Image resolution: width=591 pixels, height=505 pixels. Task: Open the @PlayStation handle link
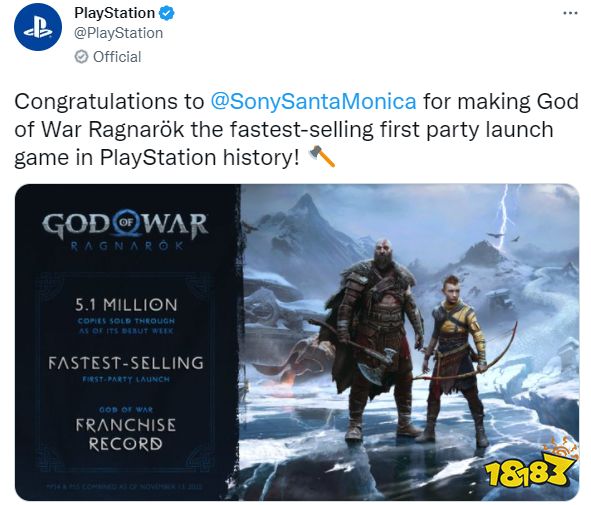point(118,33)
